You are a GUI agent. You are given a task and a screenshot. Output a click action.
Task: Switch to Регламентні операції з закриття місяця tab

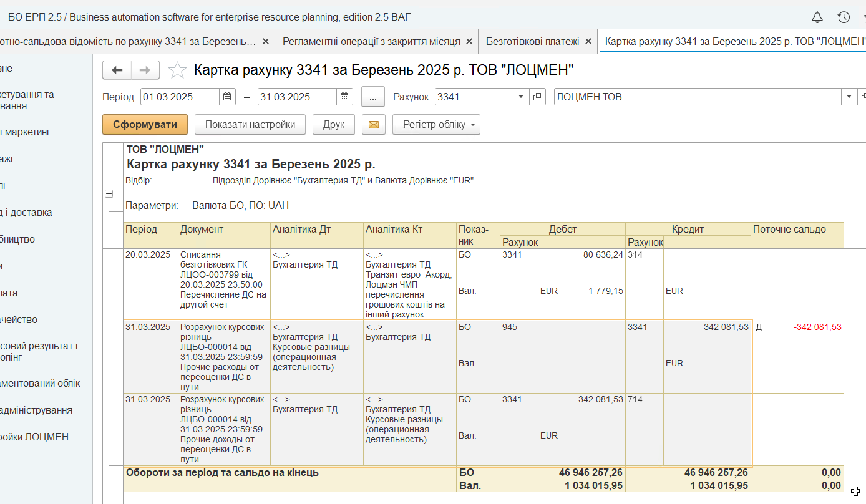coord(371,41)
